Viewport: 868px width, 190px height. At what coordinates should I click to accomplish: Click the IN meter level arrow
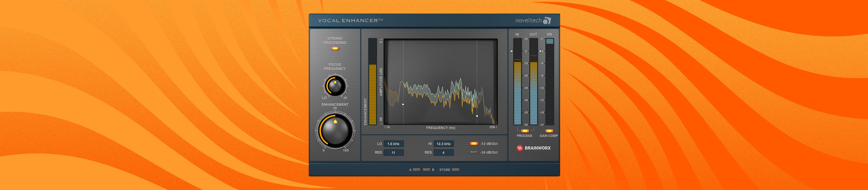click(x=512, y=51)
